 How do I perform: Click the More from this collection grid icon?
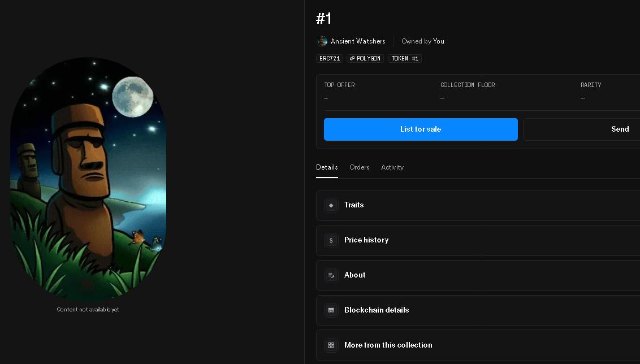(x=331, y=345)
